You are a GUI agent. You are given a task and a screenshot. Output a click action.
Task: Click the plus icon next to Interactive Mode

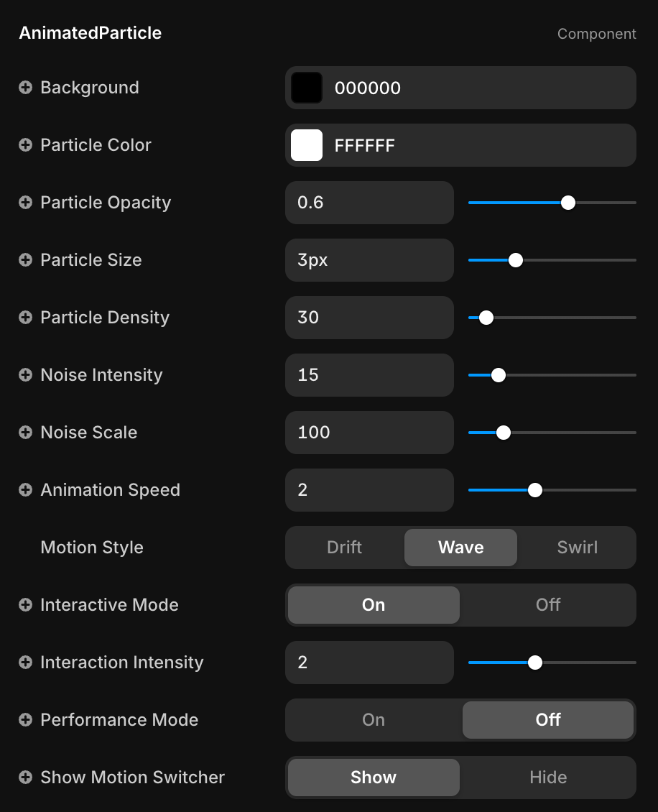(x=25, y=605)
